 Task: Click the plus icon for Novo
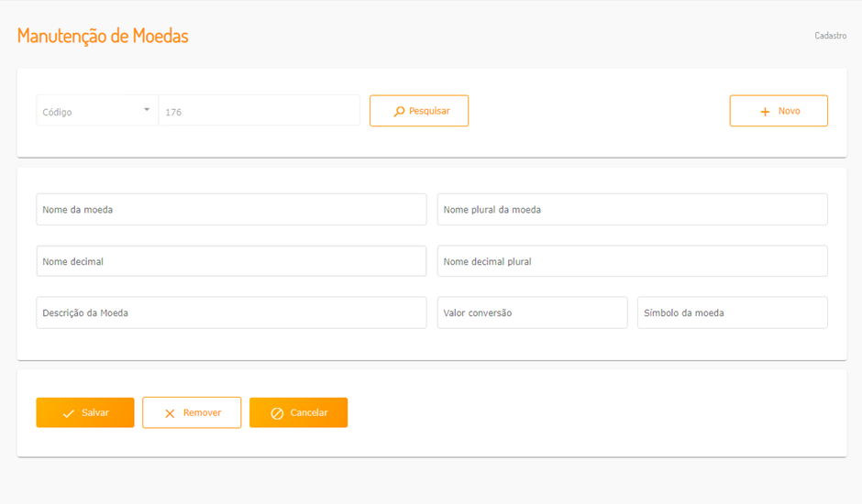(x=765, y=112)
